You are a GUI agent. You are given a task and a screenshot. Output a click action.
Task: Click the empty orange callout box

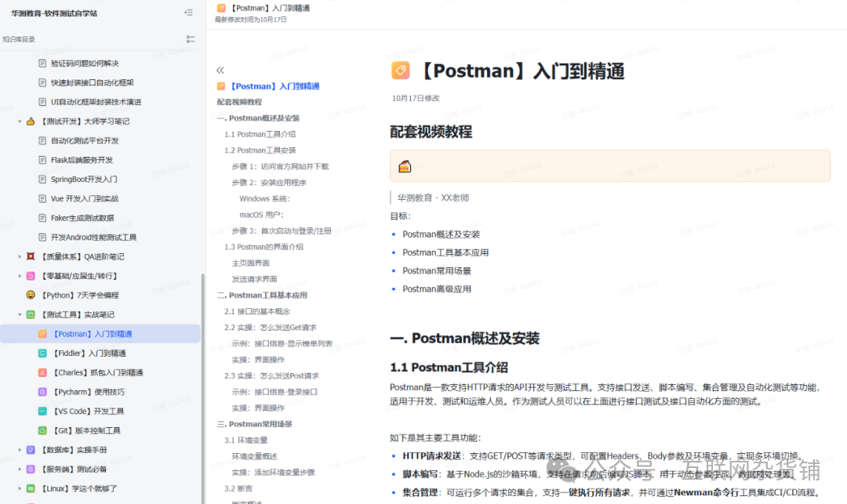pos(610,166)
